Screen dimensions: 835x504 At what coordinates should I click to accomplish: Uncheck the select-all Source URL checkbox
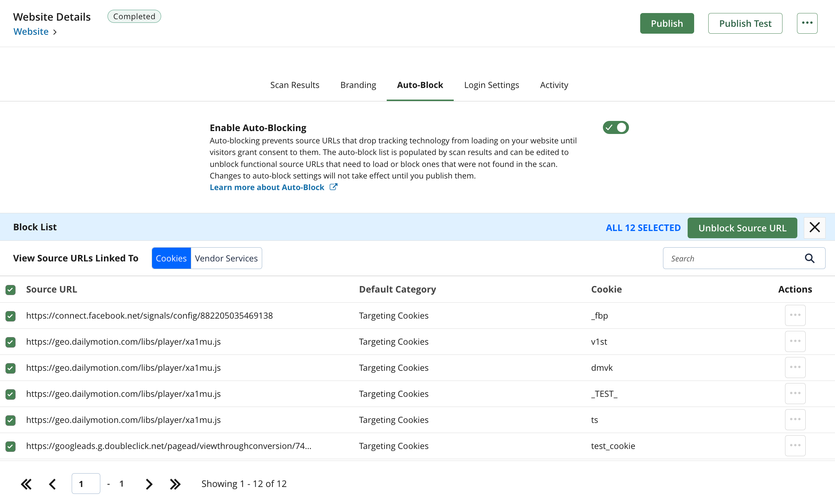11,290
